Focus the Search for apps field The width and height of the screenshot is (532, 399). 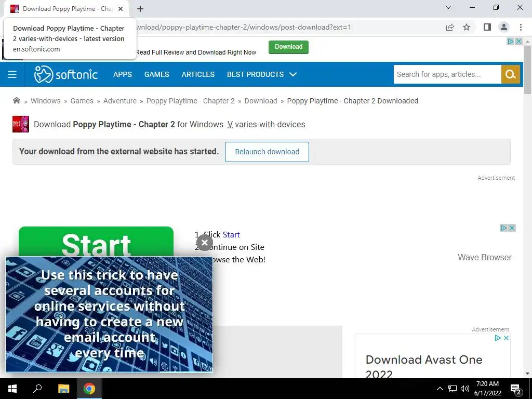[x=447, y=74]
